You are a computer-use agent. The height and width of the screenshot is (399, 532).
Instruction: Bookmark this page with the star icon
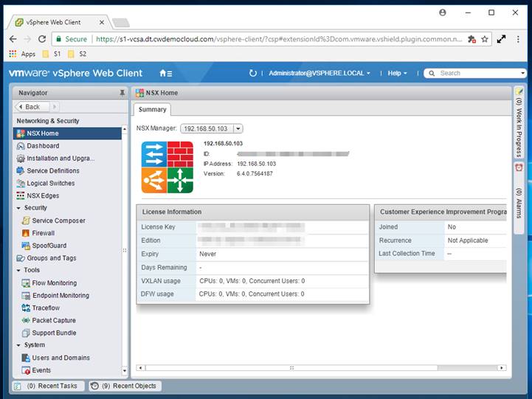(x=485, y=39)
